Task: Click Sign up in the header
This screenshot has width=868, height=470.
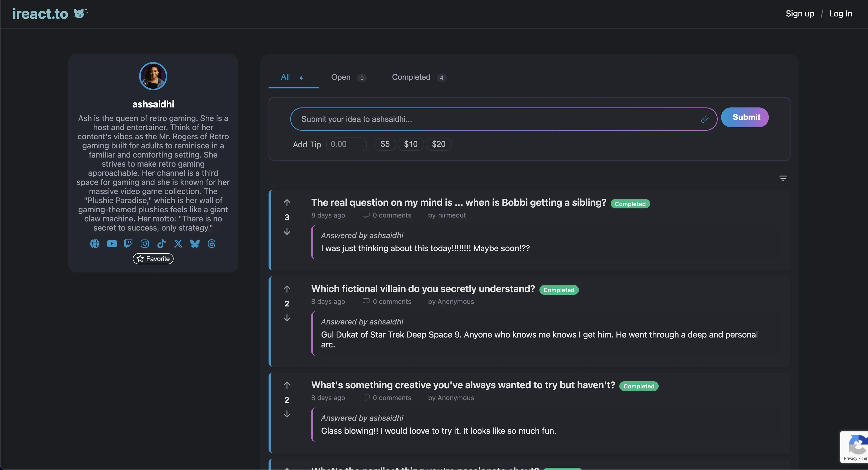Action: 800,14
